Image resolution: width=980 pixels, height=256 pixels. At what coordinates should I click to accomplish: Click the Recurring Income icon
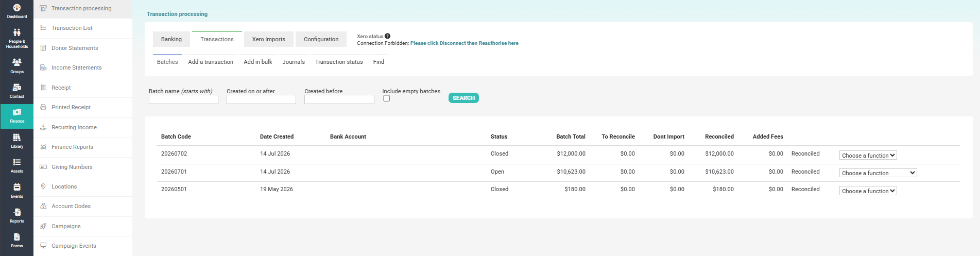[x=43, y=127]
